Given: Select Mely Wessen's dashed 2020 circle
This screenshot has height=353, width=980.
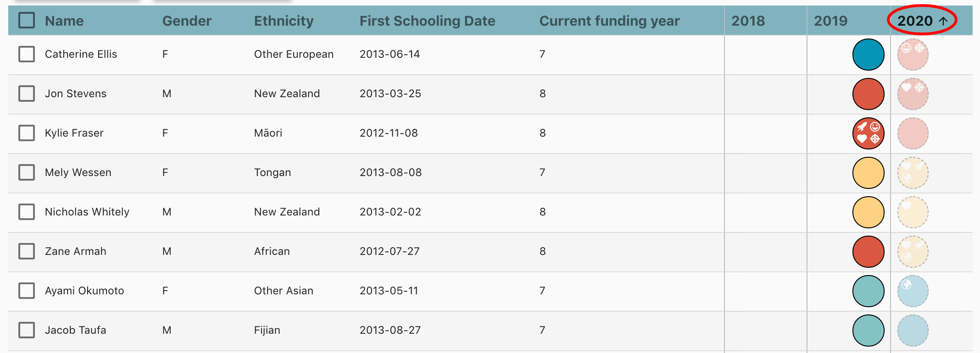Looking at the screenshot, I should 913,173.
